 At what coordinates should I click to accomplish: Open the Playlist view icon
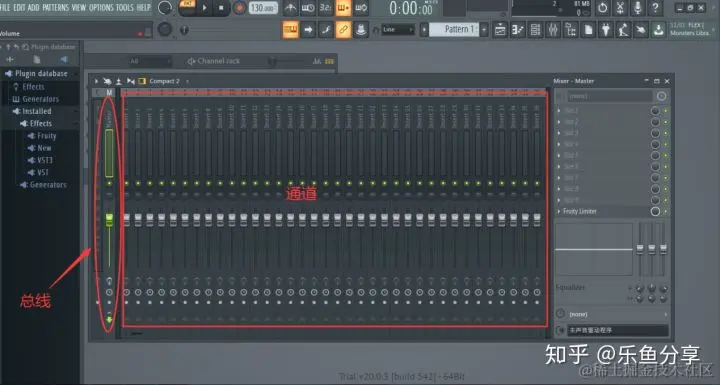click(x=500, y=30)
